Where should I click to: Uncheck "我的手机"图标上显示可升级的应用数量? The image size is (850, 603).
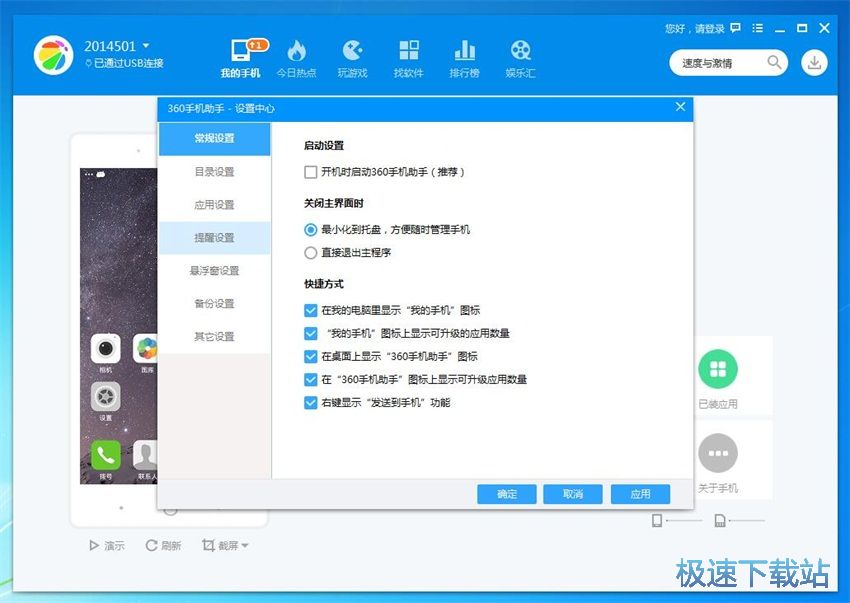click(x=311, y=333)
